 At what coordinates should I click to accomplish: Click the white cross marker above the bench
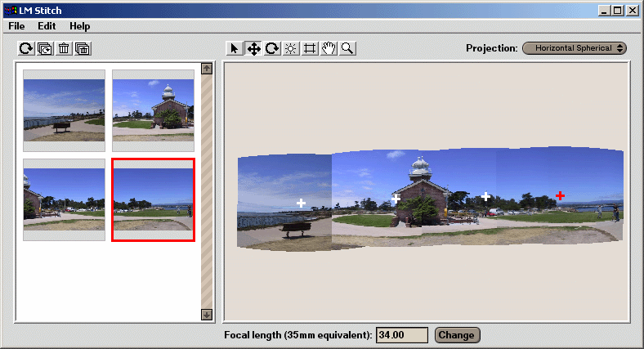pyautogui.click(x=301, y=203)
